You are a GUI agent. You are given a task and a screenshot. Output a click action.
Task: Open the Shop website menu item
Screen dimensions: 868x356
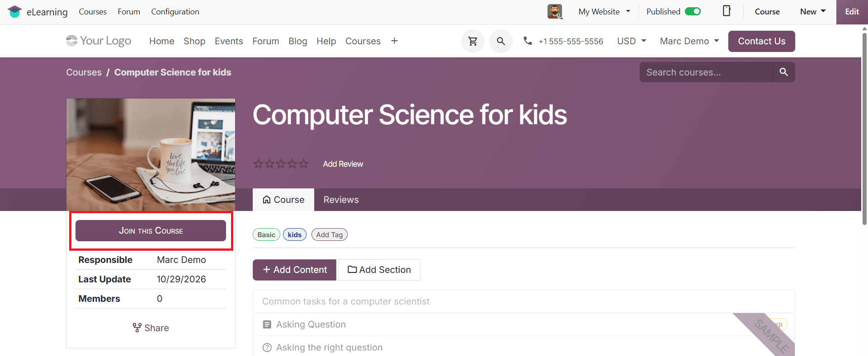(x=194, y=41)
